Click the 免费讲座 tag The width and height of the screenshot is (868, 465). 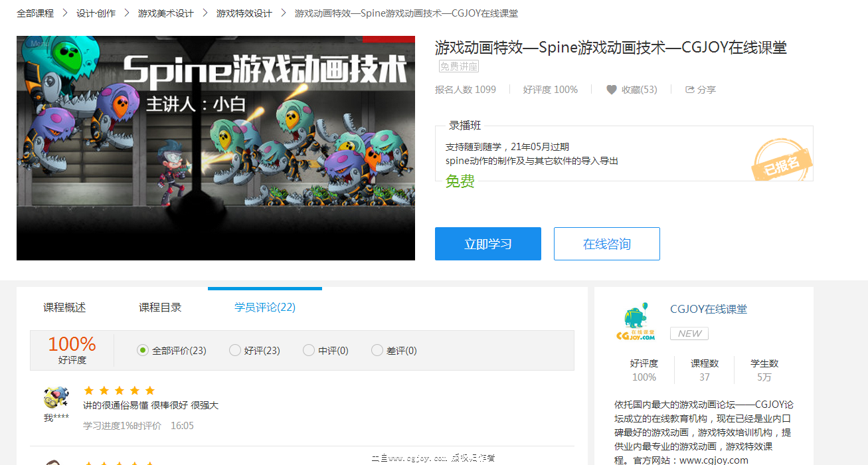[459, 66]
